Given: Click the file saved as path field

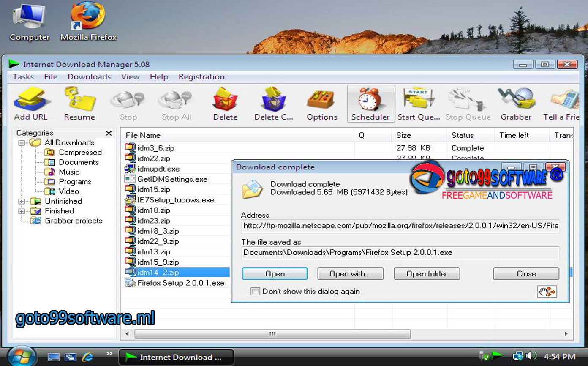Looking at the screenshot, I should pyautogui.click(x=400, y=253).
